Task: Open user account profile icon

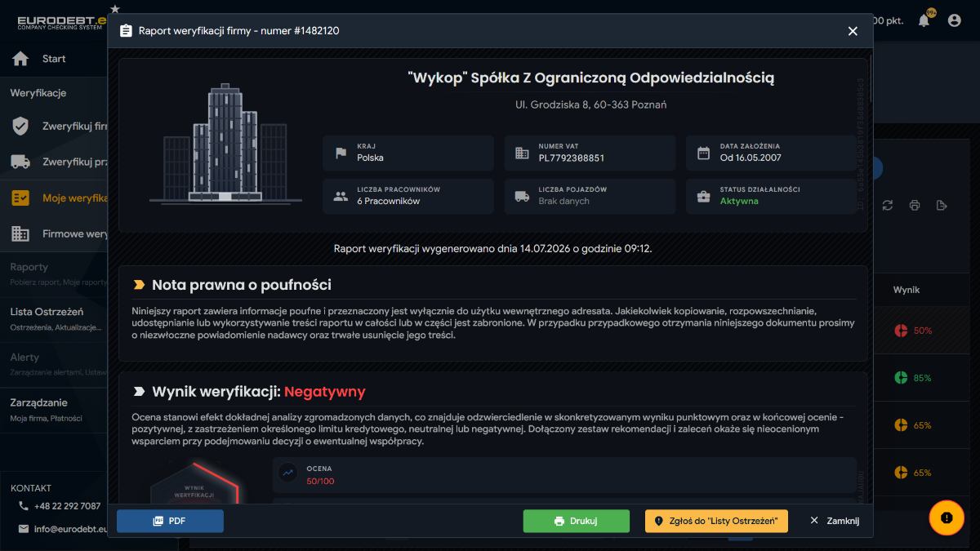Action: (954, 20)
